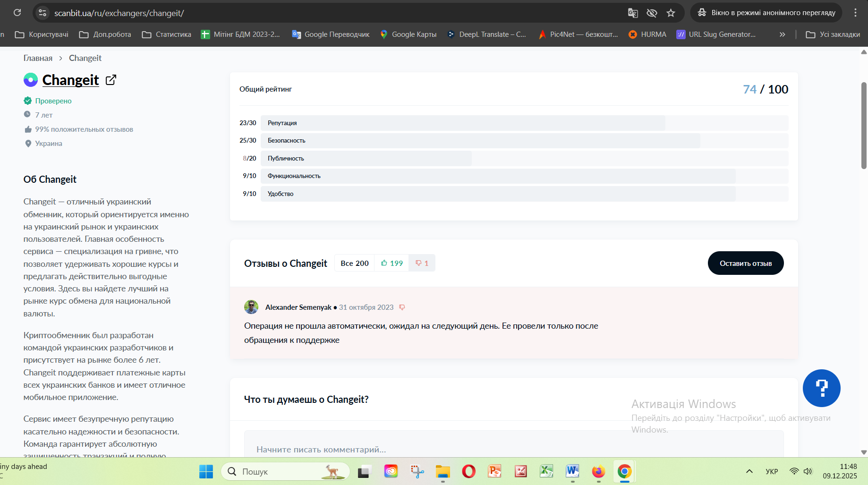Show hidden system tray icons
The height and width of the screenshot is (485, 868).
pyautogui.click(x=749, y=471)
